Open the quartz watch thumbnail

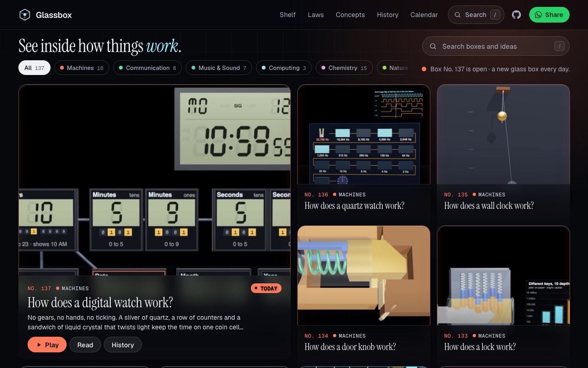click(x=364, y=134)
